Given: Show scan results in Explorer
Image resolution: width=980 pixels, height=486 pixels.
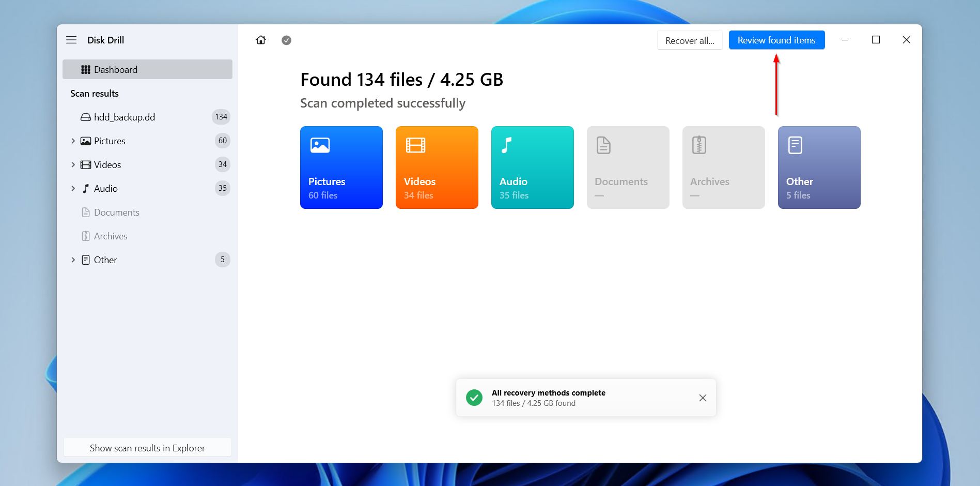Looking at the screenshot, I should [147, 448].
